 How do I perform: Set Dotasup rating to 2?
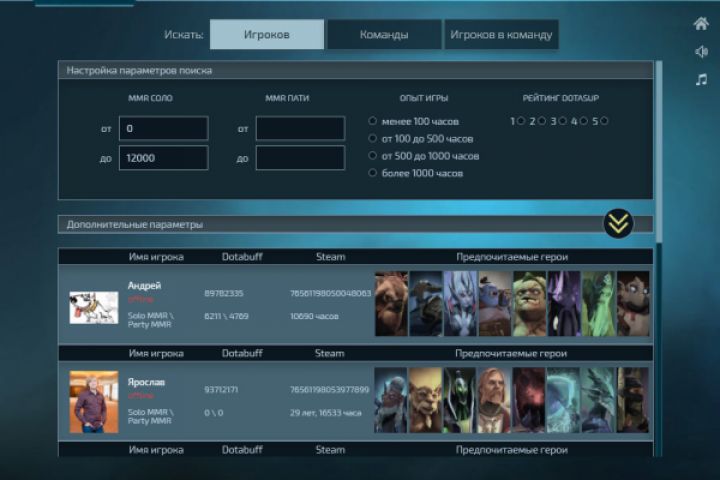tap(542, 121)
